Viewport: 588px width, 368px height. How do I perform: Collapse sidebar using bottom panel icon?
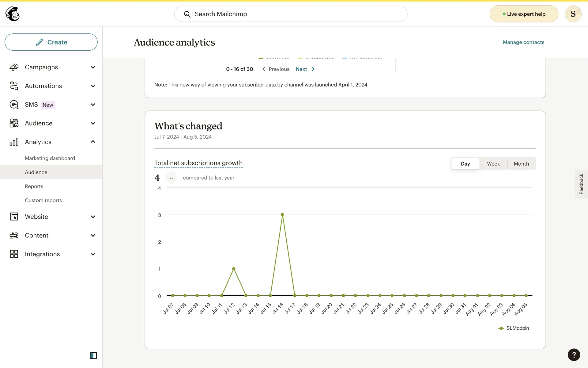click(93, 355)
